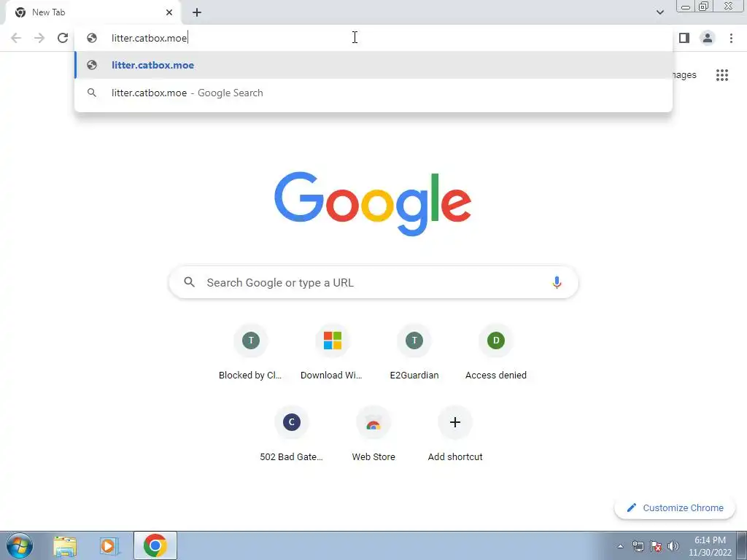Screen dimensions: 747x560
Task: Click Customize Chrome
Action: point(675,508)
